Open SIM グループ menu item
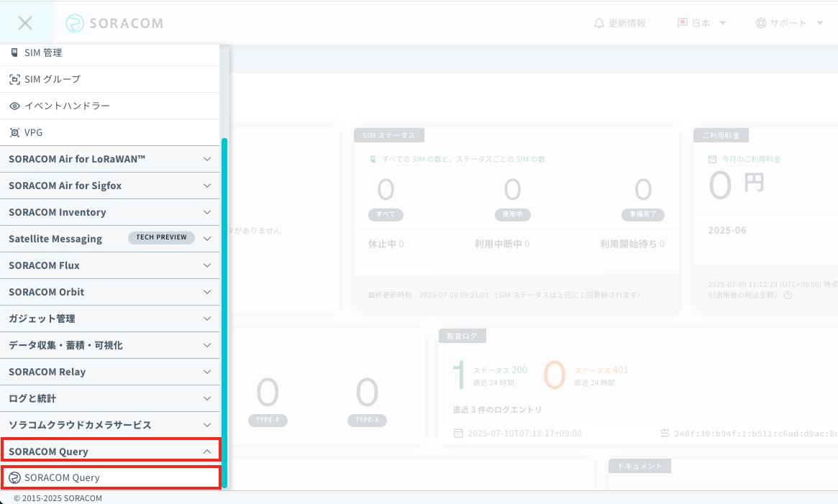838x504 pixels. pyautogui.click(x=109, y=79)
